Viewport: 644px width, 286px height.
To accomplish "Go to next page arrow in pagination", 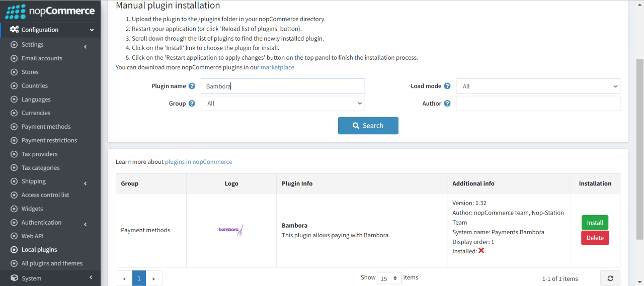I will (154, 278).
